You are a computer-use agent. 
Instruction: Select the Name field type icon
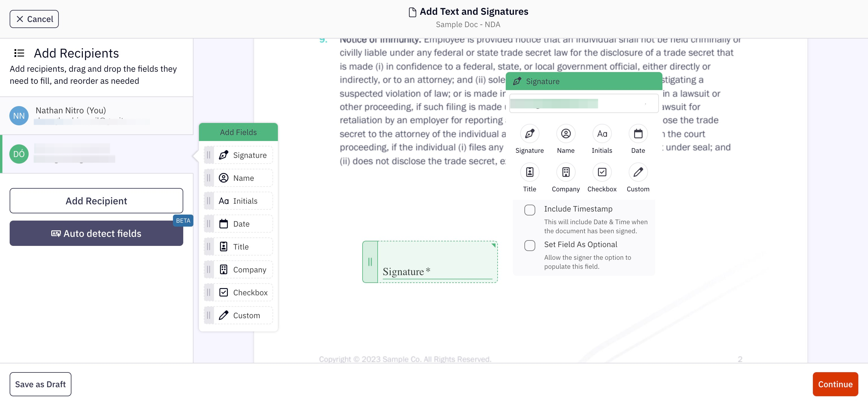pyautogui.click(x=565, y=133)
